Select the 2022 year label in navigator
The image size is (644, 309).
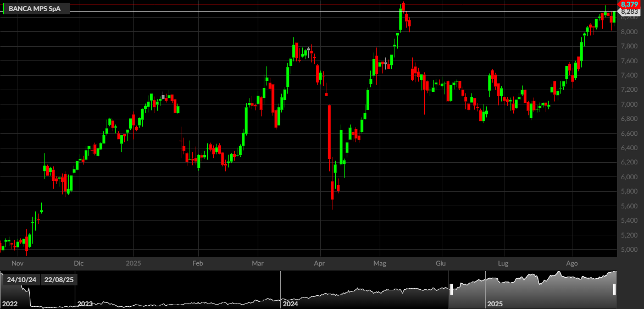click(x=10, y=304)
